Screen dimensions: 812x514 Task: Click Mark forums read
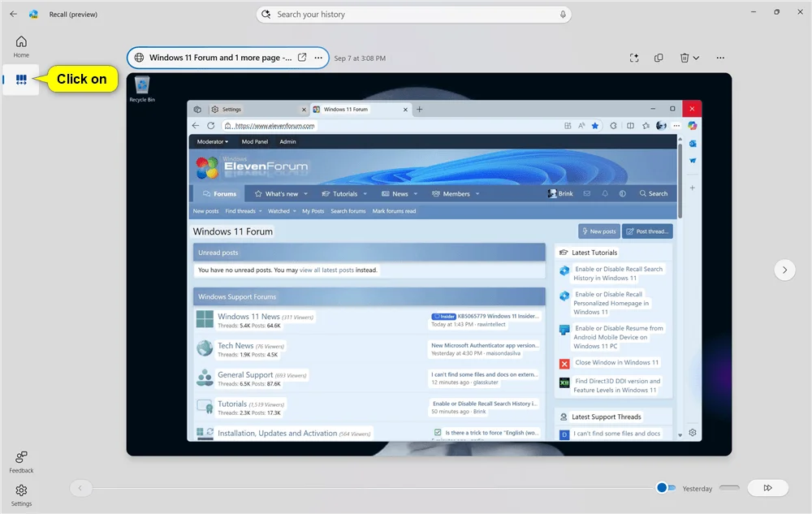tap(394, 211)
